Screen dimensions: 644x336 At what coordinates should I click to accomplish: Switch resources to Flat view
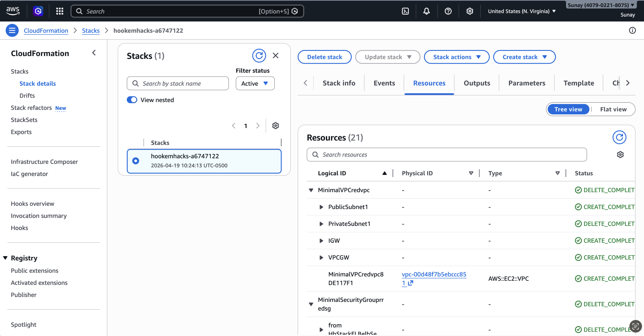click(x=613, y=109)
